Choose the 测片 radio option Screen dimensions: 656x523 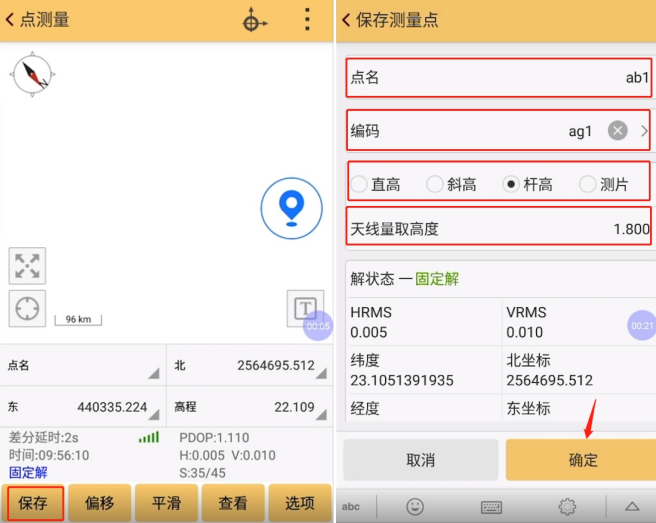(x=588, y=184)
